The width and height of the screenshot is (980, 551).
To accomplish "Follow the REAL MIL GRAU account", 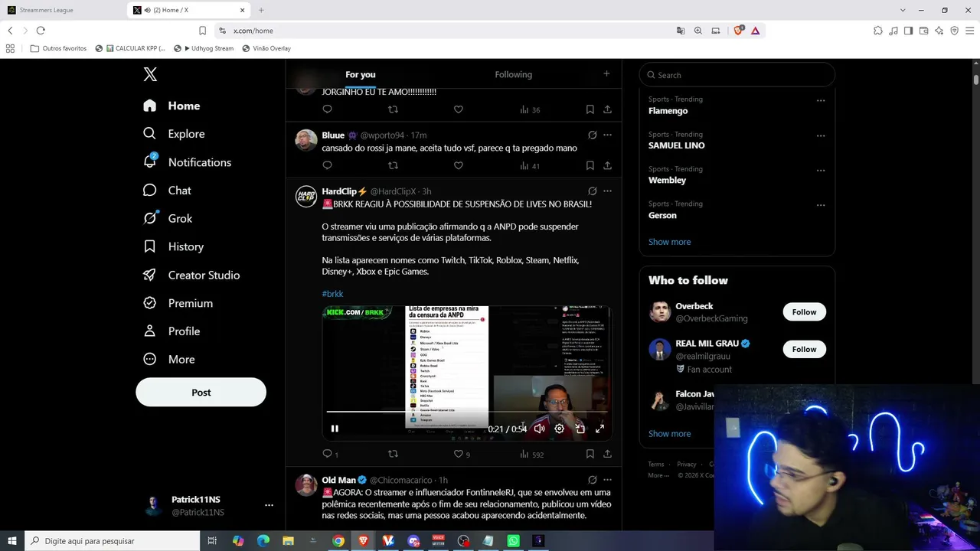I will [x=804, y=349].
